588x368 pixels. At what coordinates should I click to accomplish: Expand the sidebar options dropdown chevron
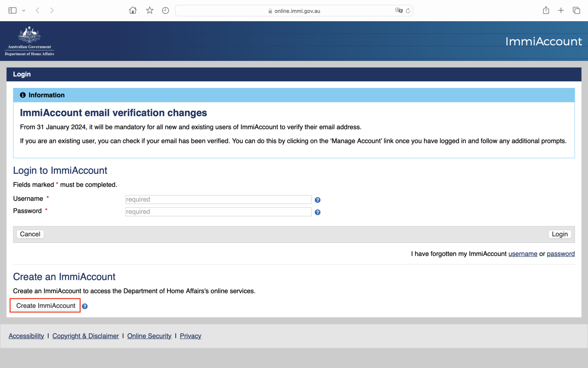24,11
